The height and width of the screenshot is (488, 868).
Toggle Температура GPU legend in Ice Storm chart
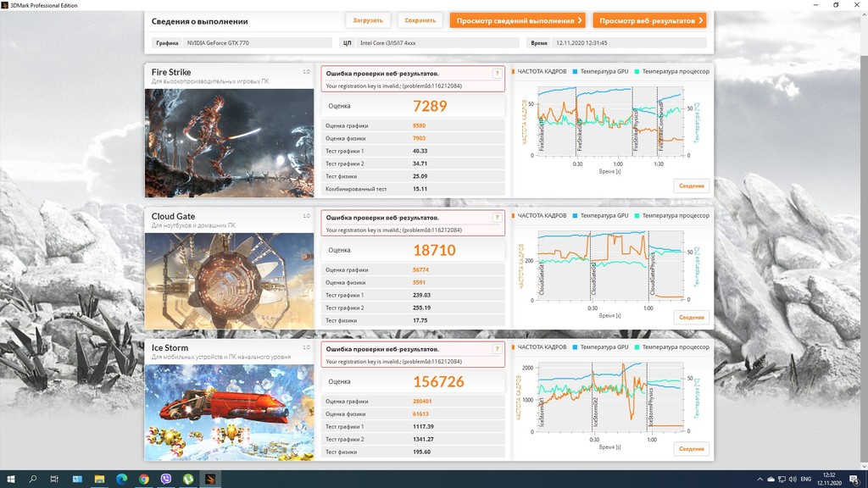point(601,347)
